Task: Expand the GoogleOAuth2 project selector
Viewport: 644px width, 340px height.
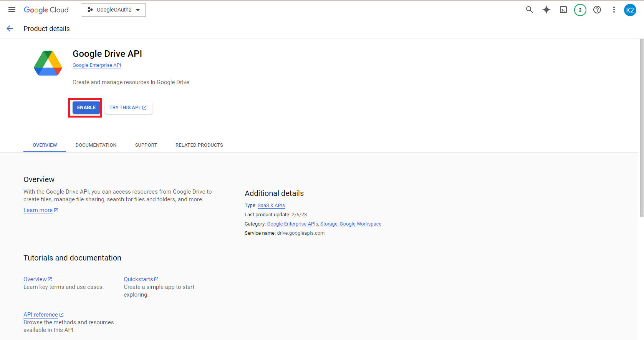Action: tap(114, 10)
